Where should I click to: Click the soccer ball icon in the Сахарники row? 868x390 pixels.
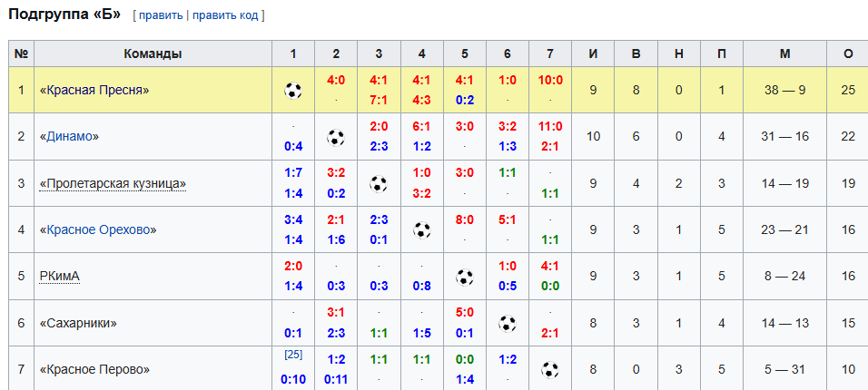click(507, 323)
